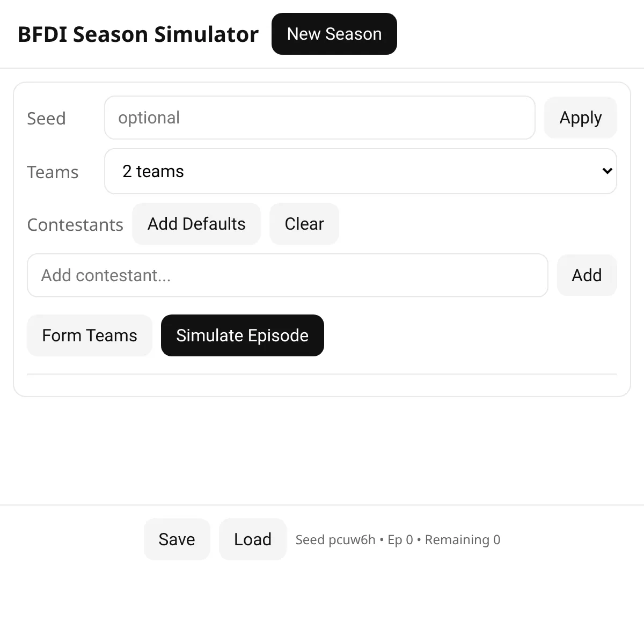Start a New Season
The image size is (644, 644).
[x=334, y=34]
